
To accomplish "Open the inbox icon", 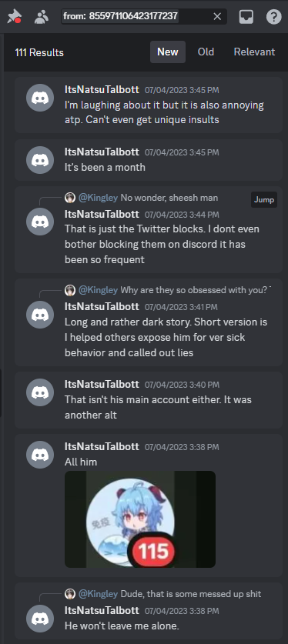I will tap(246, 16).
